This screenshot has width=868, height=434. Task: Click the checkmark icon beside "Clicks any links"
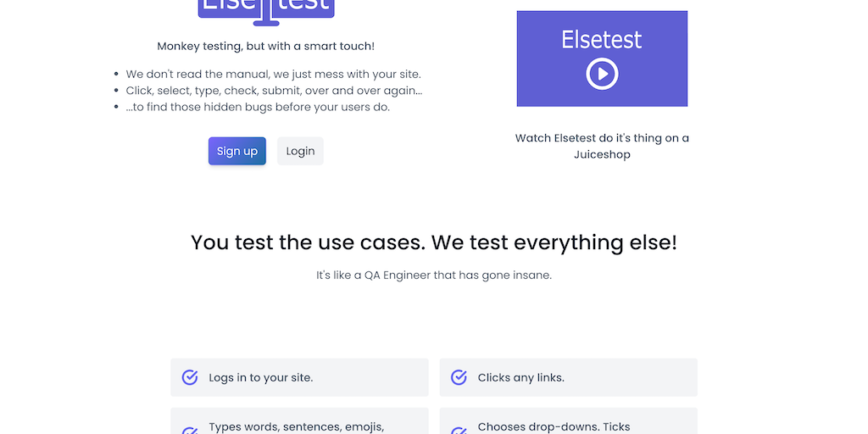[459, 377]
